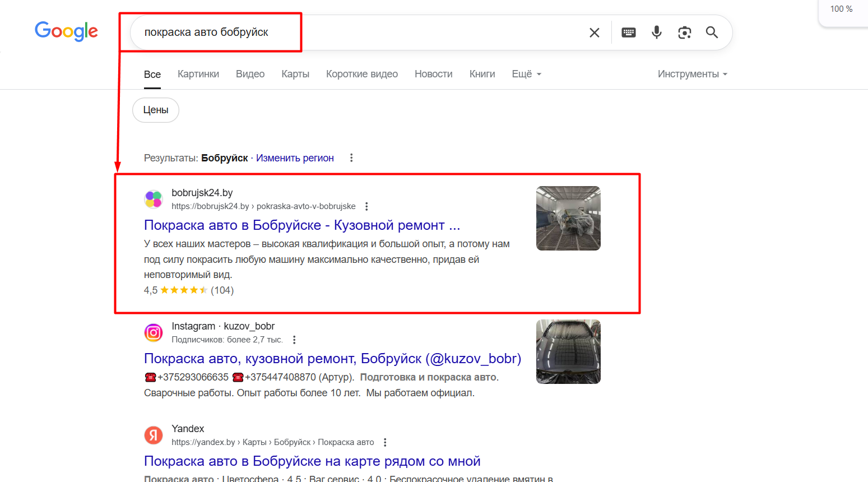Open three-dot menu next to region results
The image size is (868, 482).
point(351,158)
